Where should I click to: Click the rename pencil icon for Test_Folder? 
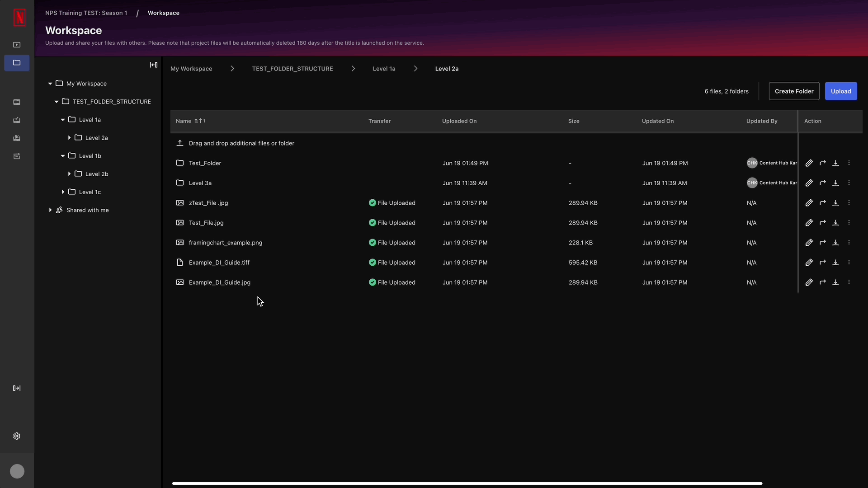(x=809, y=163)
